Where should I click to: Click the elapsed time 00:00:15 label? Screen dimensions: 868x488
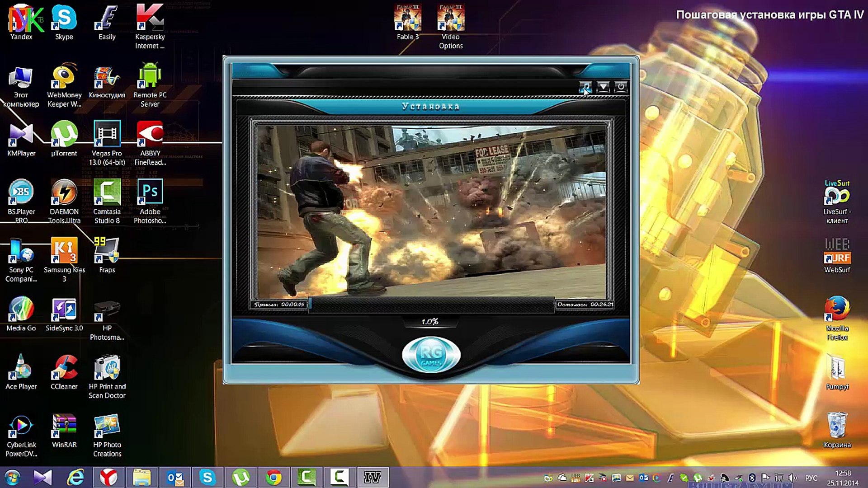tap(279, 305)
